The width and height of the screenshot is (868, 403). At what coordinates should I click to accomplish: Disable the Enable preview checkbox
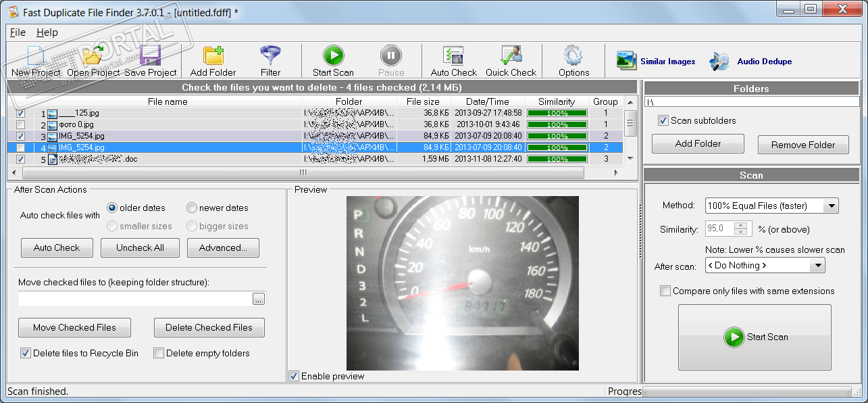(x=293, y=376)
